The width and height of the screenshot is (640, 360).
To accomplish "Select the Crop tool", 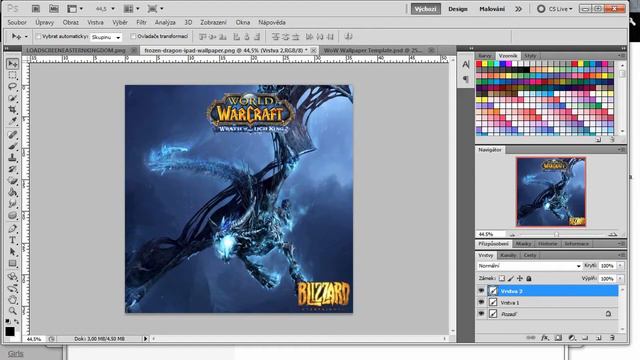I will pyautogui.click(x=13, y=110).
